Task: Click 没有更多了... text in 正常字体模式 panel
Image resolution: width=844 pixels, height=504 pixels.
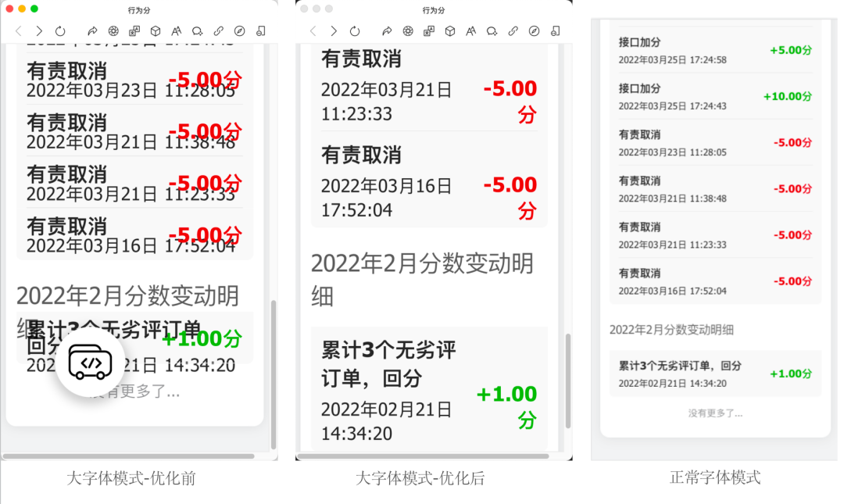Action: point(715,413)
